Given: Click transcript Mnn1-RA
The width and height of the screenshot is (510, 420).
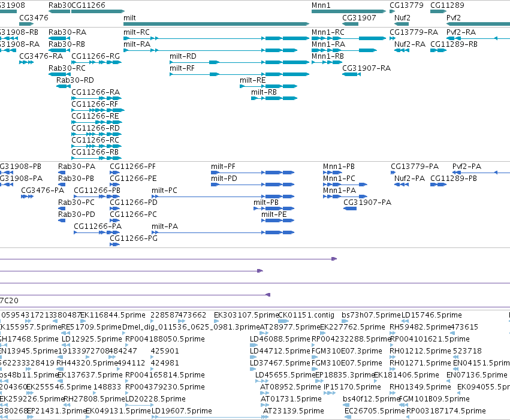Looking at the screenshot, I should tap(344, 50).
